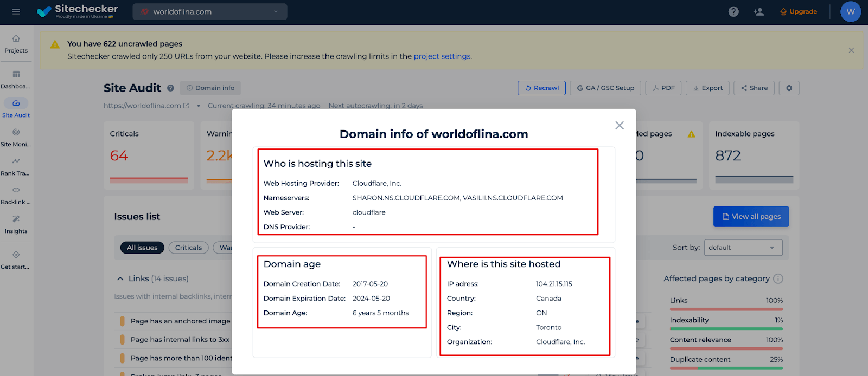Click the Domain info button

[210, 88]
